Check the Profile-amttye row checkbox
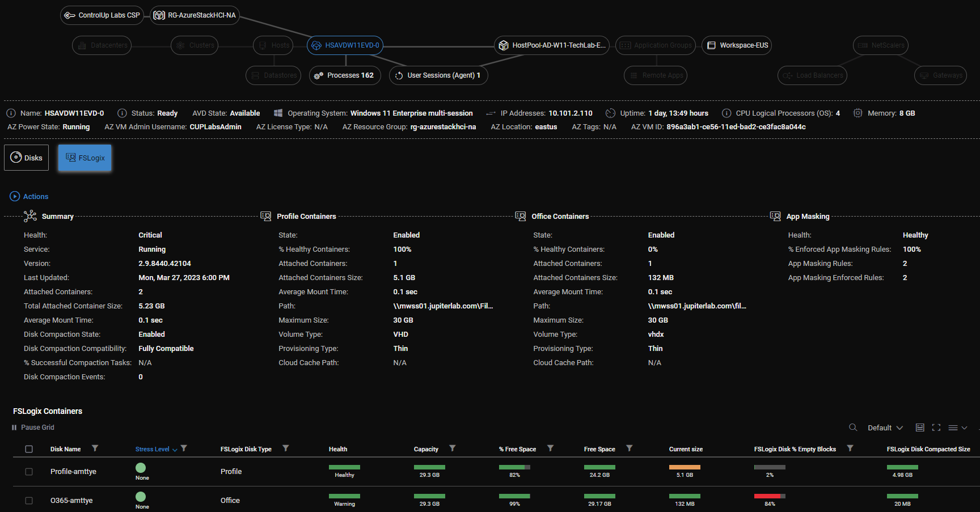 [x=29, y=471]
